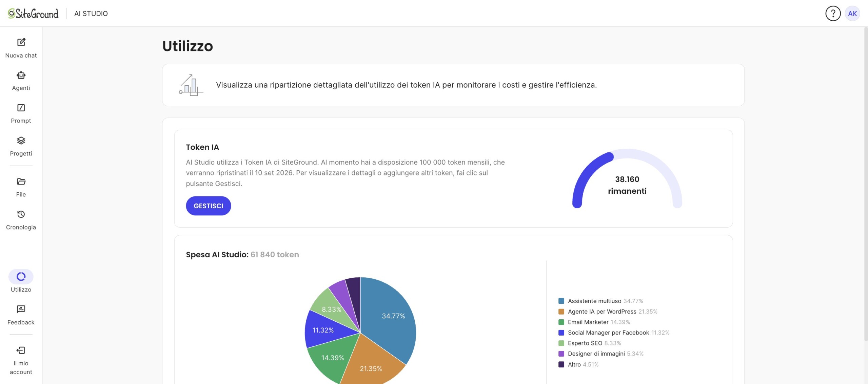This screenshot has width=868, height=384.
Task: Open the Feedback icon
Action: pyautogui.click(x=21, y=309)
